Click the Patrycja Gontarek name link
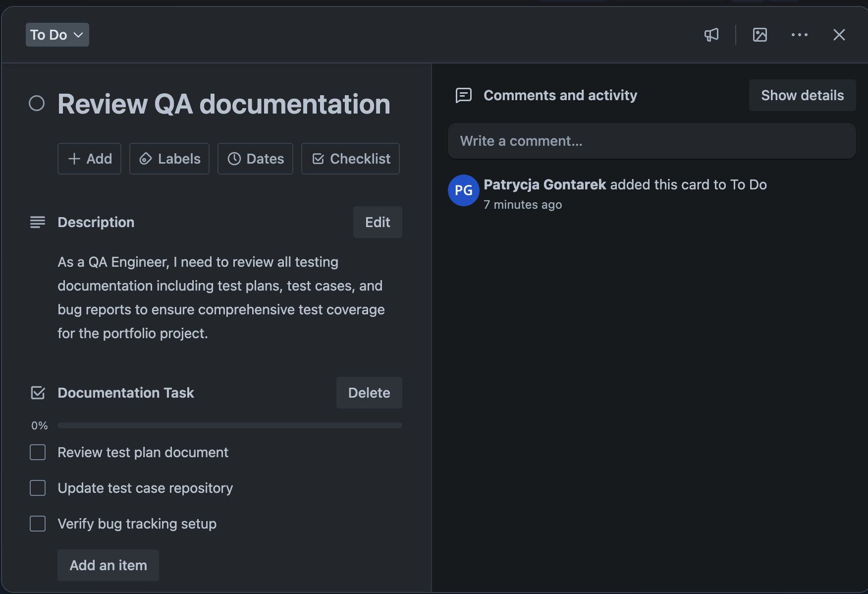Viewport: 868px width, 594px height. coord(545,184)
